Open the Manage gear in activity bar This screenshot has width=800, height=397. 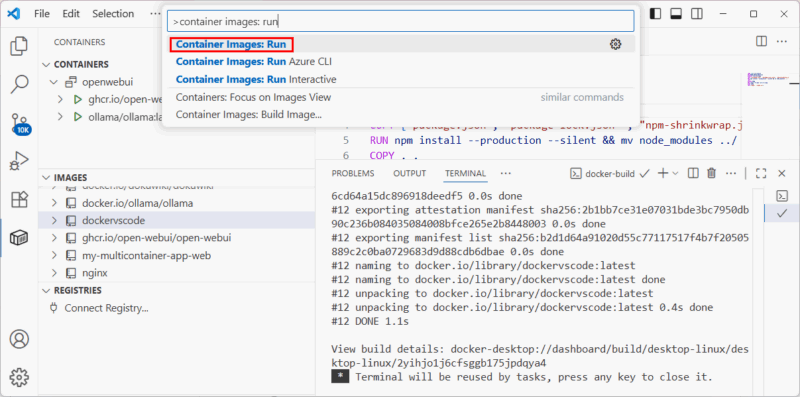tap(19, 377)
